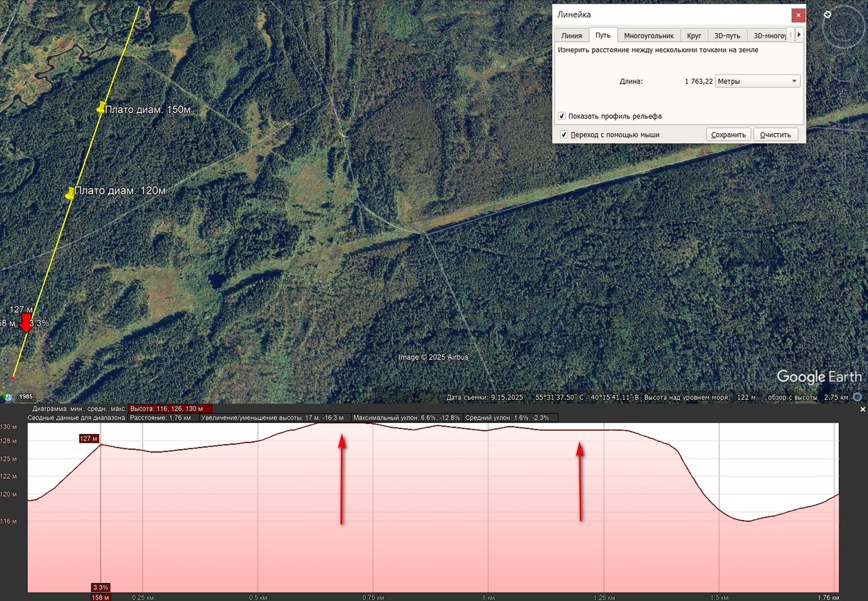Close the elevation profile panel
Viewport: 868px width, 601px height.
(x=862, y=409)
